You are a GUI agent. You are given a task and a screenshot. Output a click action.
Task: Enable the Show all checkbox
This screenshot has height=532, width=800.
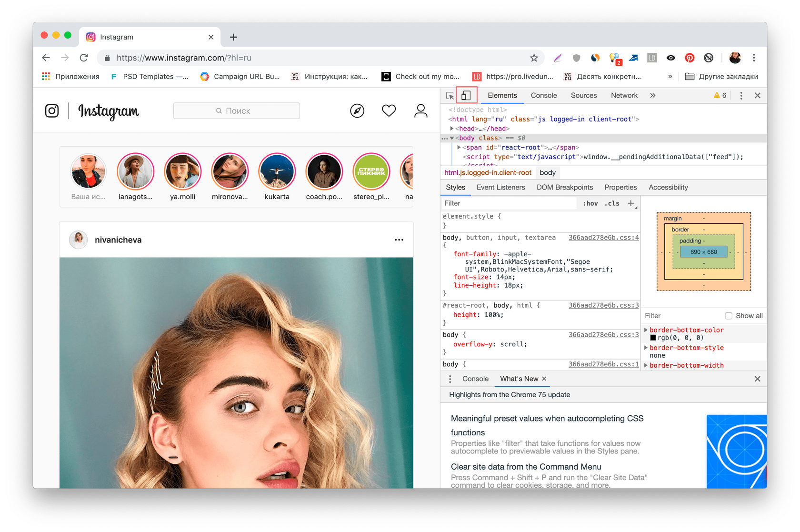click(x=729, y=316)
